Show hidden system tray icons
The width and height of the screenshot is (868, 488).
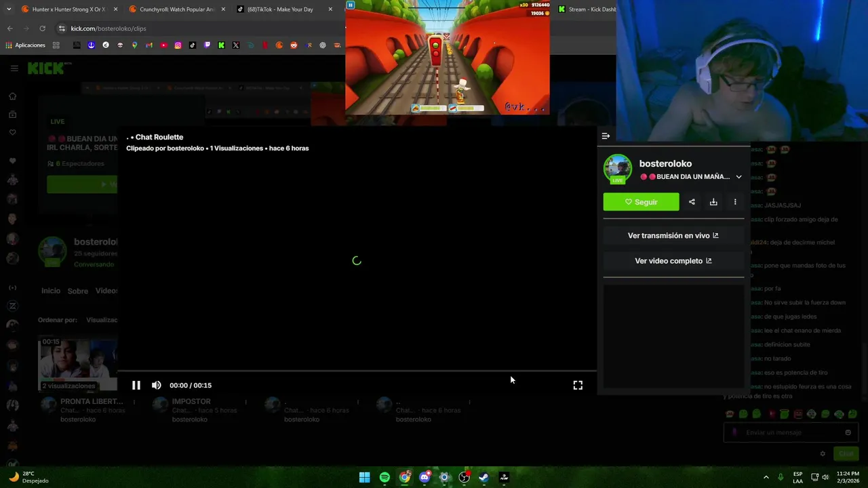766,477
